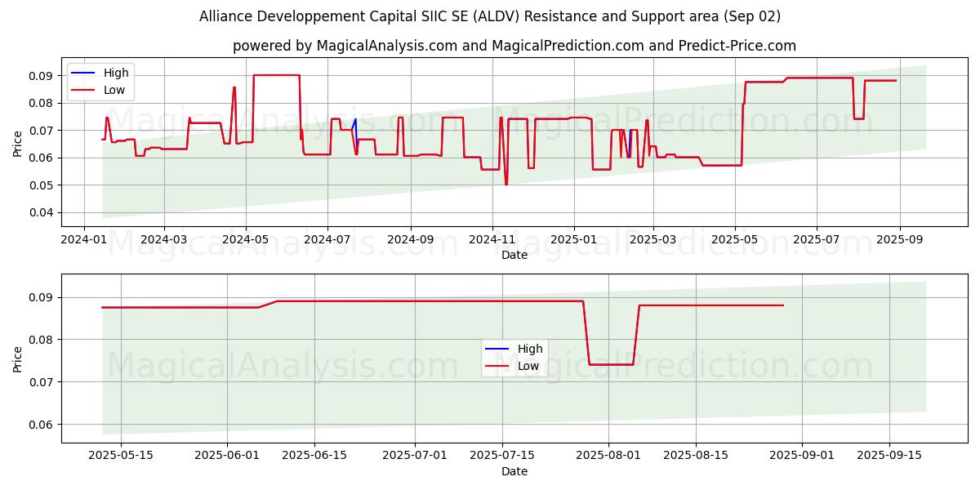
Task: Click the '2025-05-15' x-axis label on the bottom chart
Action: 121,457
